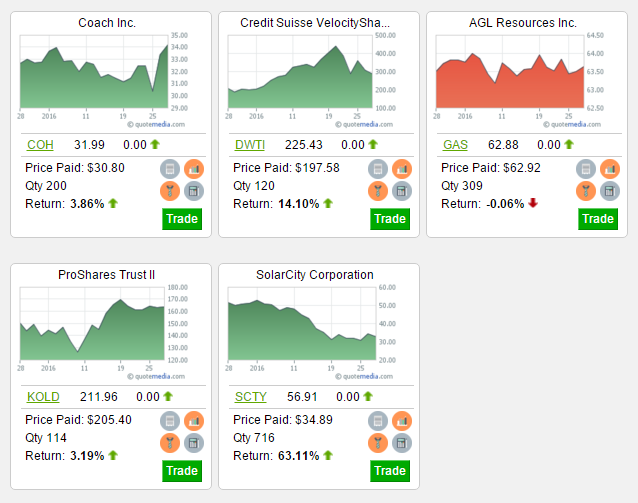This screenshot has width=638, height=503.
Task: Click the necktie icon on ProShares Trust card
Action: tap(170, 443)
